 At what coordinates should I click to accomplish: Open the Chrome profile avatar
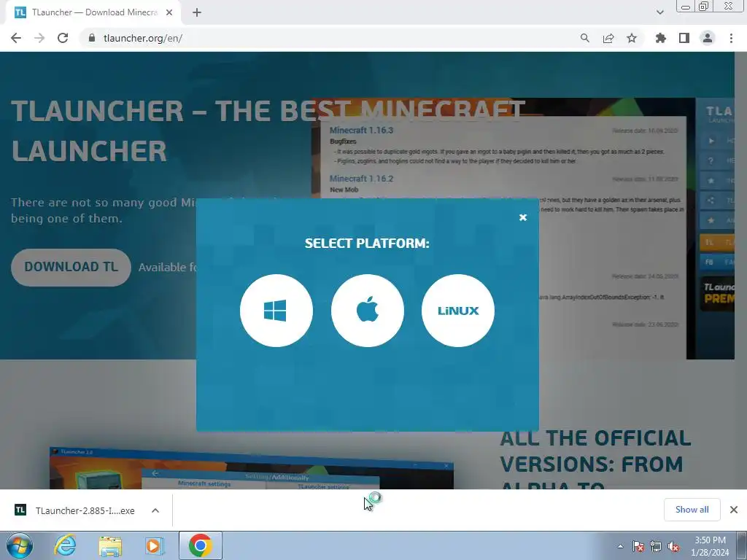coord(708,38)
